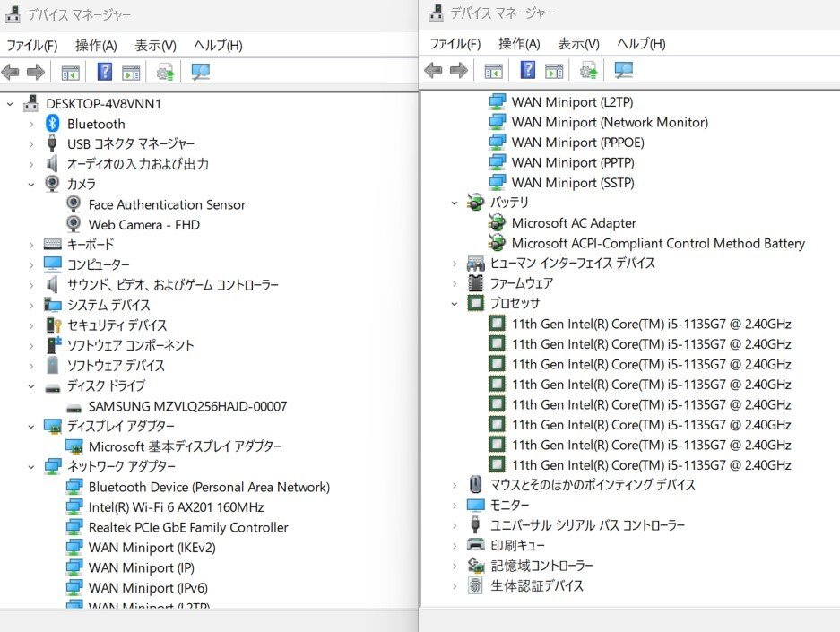This screenshot has width=840, height=632.
Task: Click the Back arrow in the left window toolbar
Action: pos(12,72)
